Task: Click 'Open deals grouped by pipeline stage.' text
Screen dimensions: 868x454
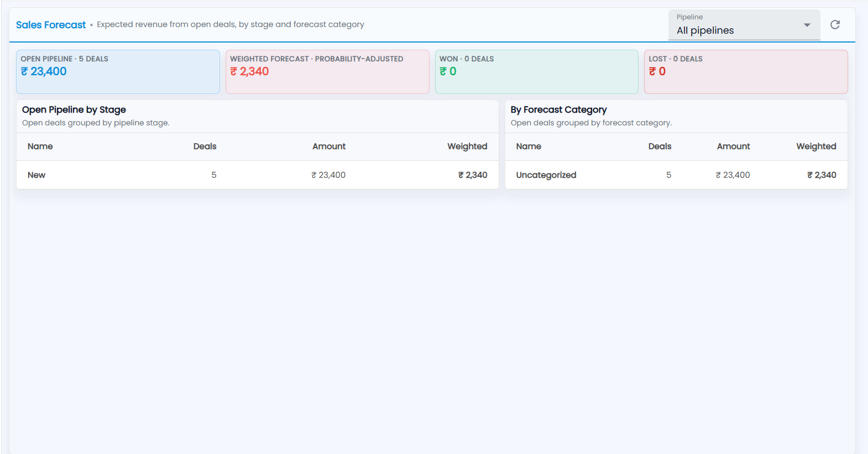Action: point(96,123)
